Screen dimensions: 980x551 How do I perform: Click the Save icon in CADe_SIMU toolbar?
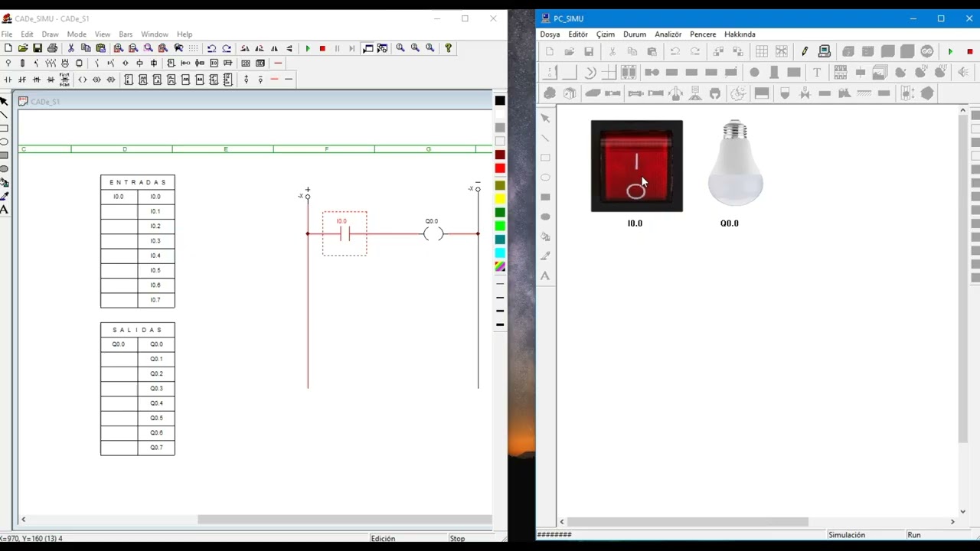click(38, 48)
